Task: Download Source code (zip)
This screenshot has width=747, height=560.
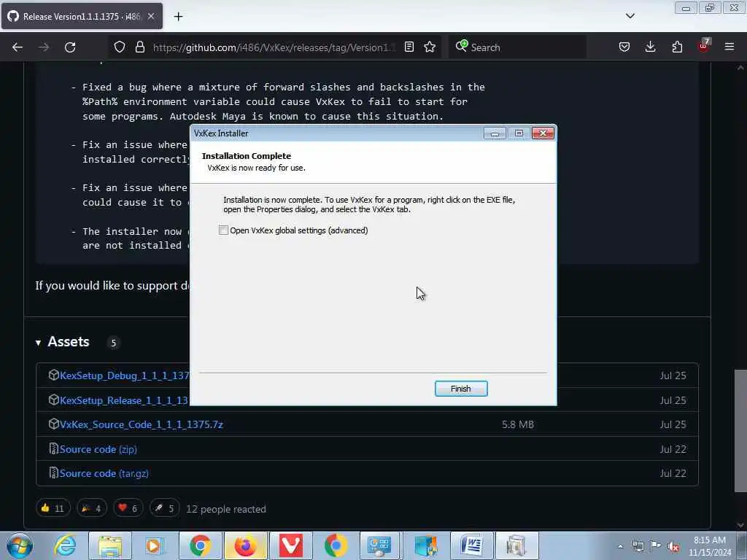Action: pyautogui.click(x=98, y=449)
